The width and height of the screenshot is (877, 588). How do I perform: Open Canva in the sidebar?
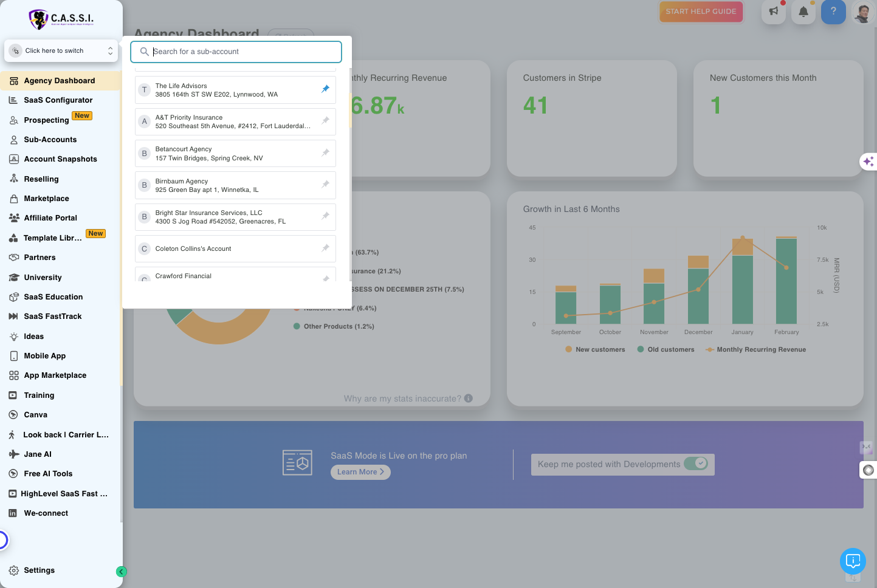(35, 415)
